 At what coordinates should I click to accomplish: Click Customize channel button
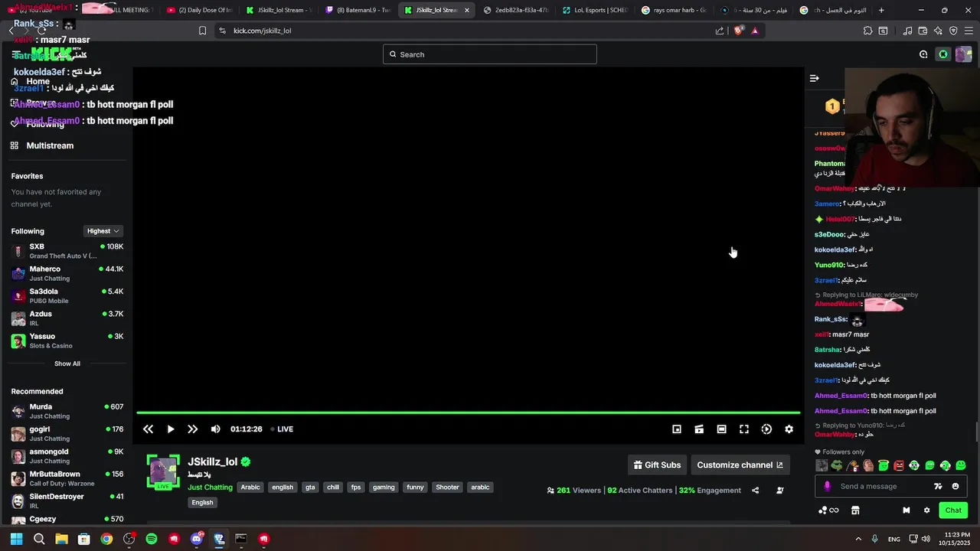(x=740, y=465)
